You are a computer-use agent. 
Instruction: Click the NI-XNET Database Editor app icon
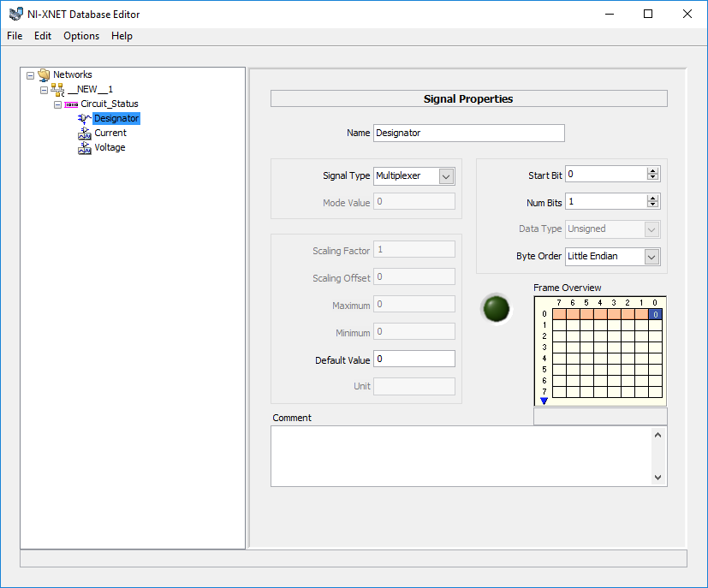15,14
